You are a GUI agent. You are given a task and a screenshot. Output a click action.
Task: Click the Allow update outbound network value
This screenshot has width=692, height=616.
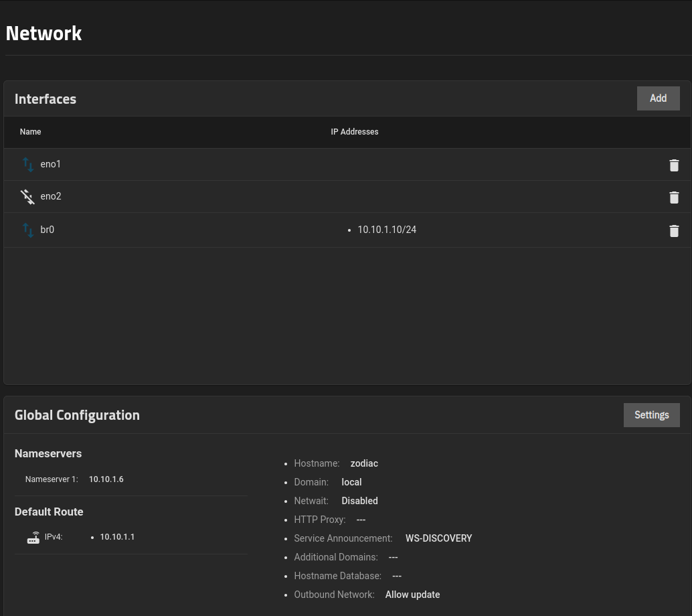[412, 595]
